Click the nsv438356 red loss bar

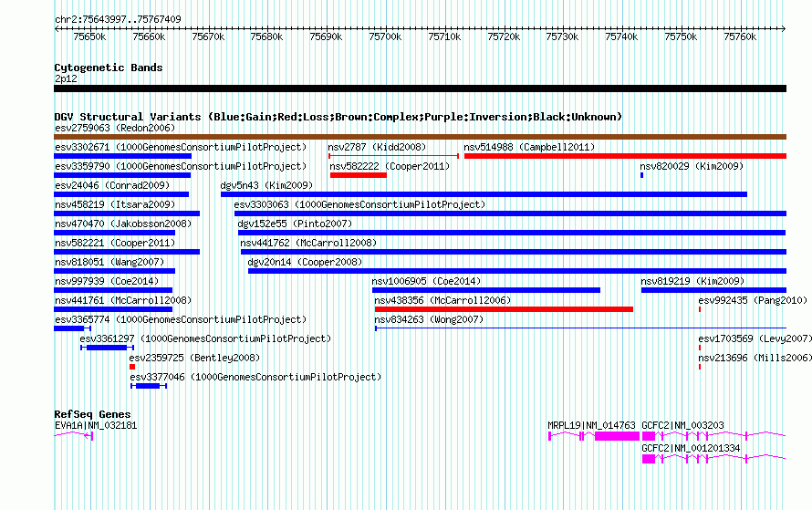504,309
